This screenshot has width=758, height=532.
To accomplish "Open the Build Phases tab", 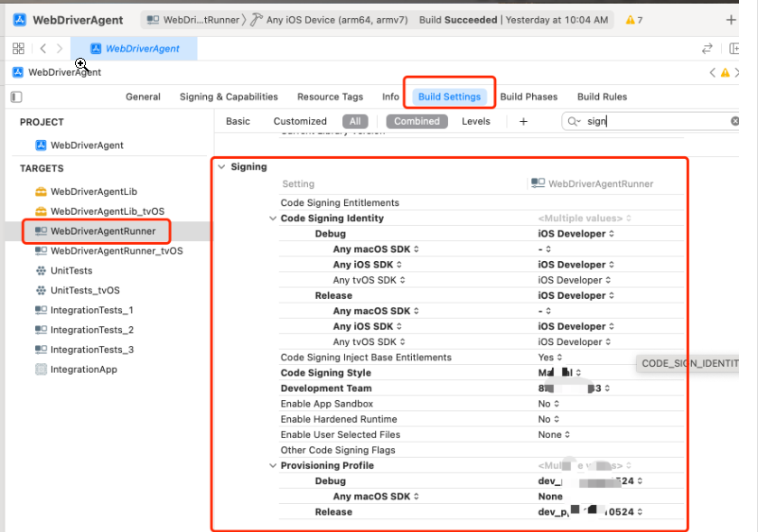I will pyautogui.click(x=529, y=98).
